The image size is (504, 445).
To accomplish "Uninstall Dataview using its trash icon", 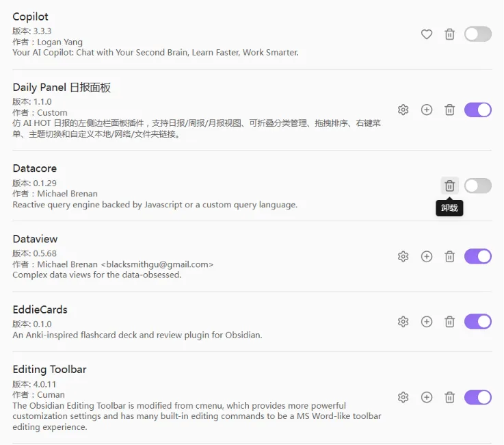I will click(449, 257).
